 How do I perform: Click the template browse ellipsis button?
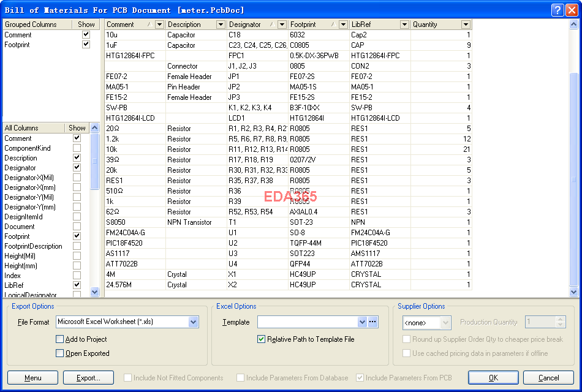click(x=373, y=322)
